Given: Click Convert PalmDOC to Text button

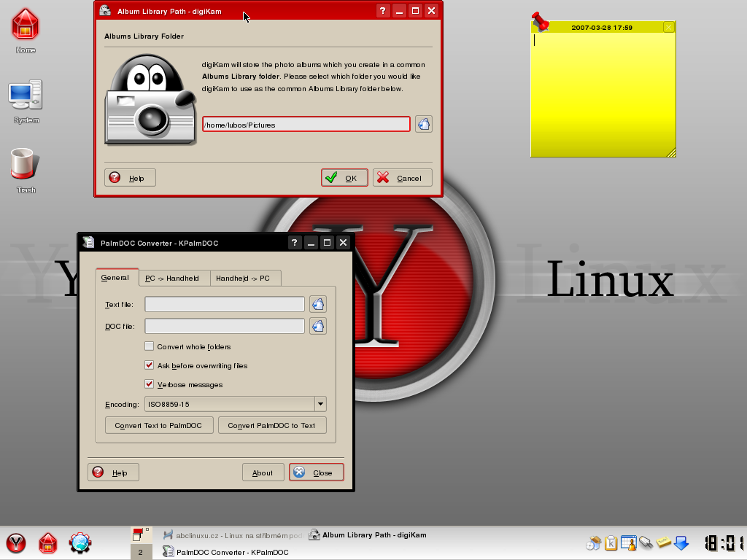Looking at the screenshot, I should coord(272,425).
